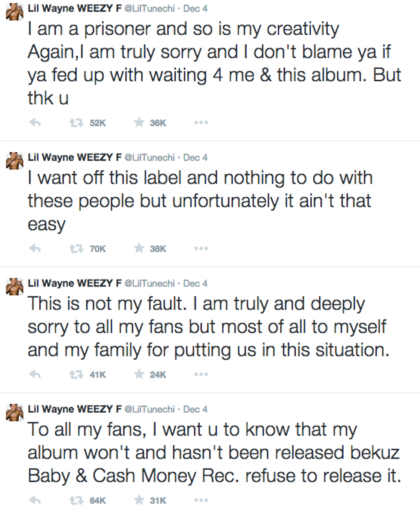This screenshot has height=516, width=420.
Task: Click @LilTunechi handle on the last tweet
Action: [x=149, y=409]
